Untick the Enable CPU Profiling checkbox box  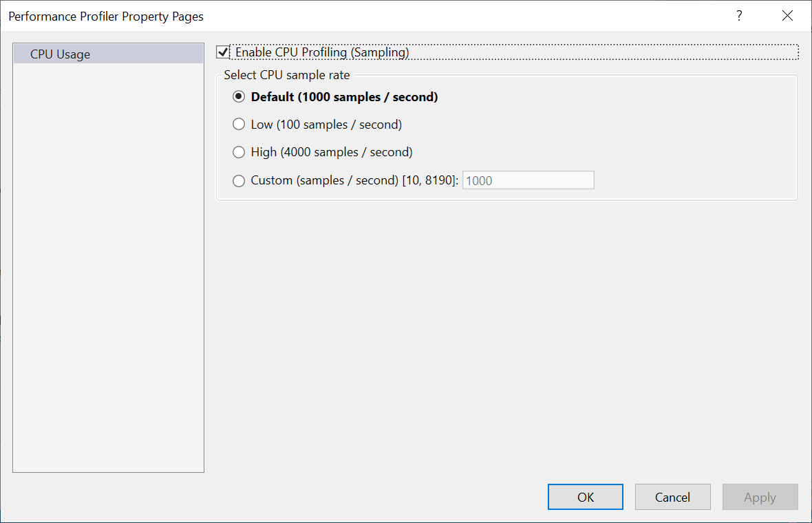[x=223, y=52]
